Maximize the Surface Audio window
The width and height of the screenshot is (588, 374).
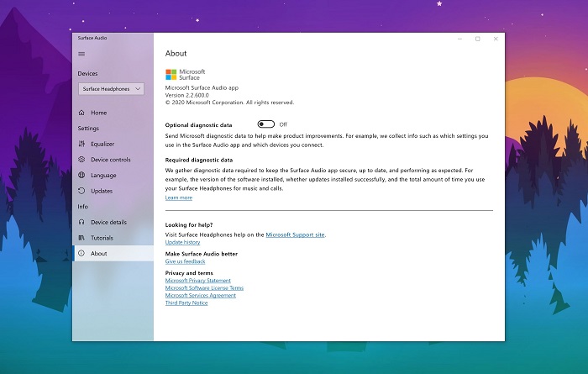tap(477, 39)
